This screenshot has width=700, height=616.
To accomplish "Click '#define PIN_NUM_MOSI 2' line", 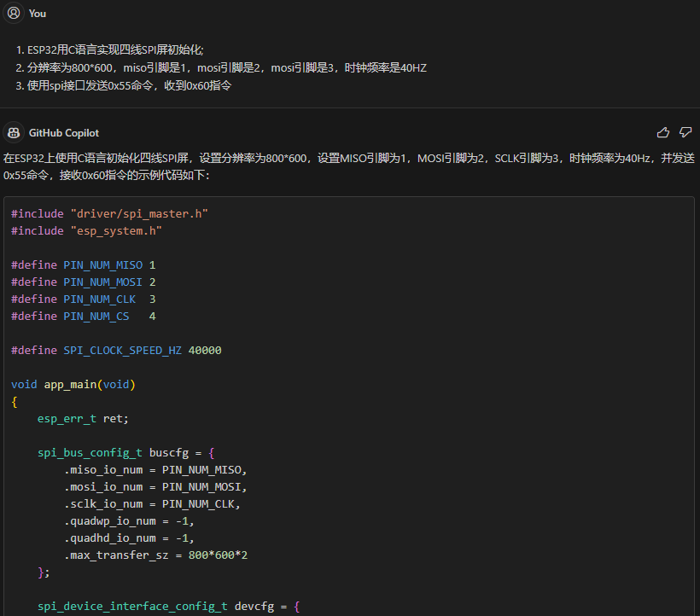I will [83, 282].
